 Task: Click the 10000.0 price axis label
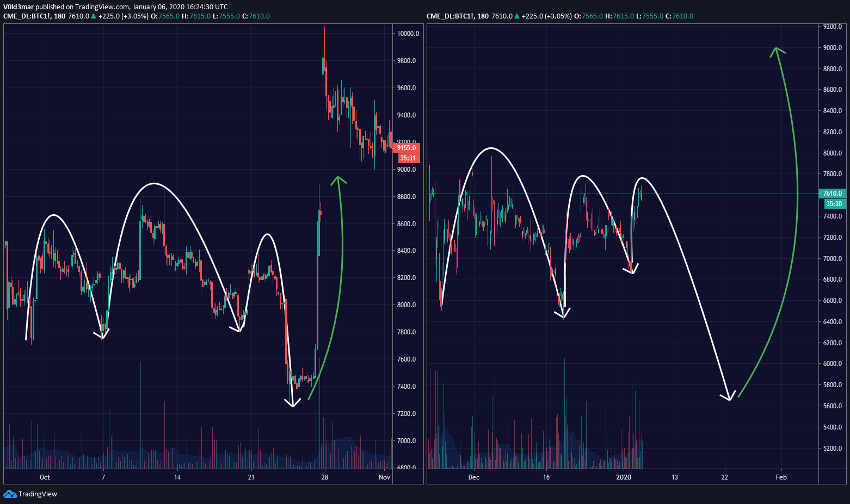408,34
